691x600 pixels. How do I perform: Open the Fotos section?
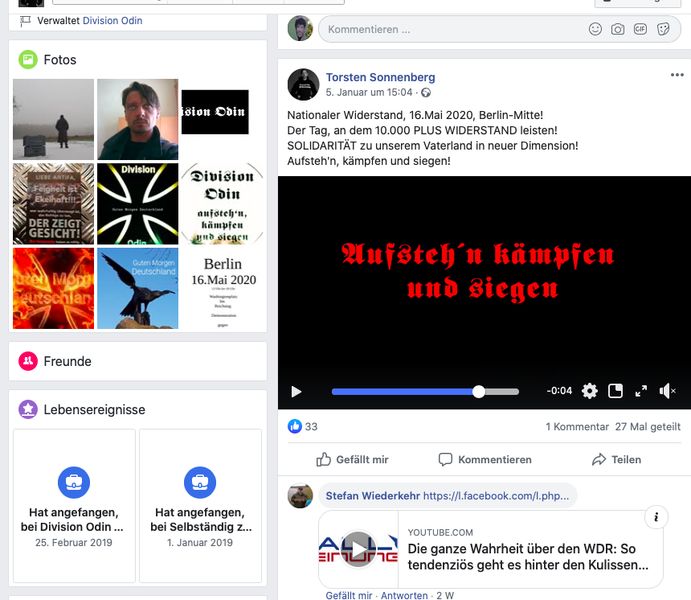60,60
